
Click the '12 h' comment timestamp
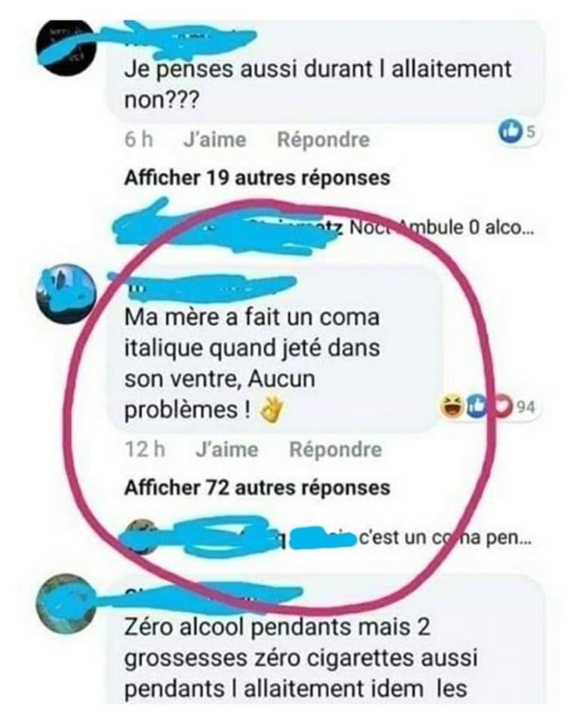145,450
